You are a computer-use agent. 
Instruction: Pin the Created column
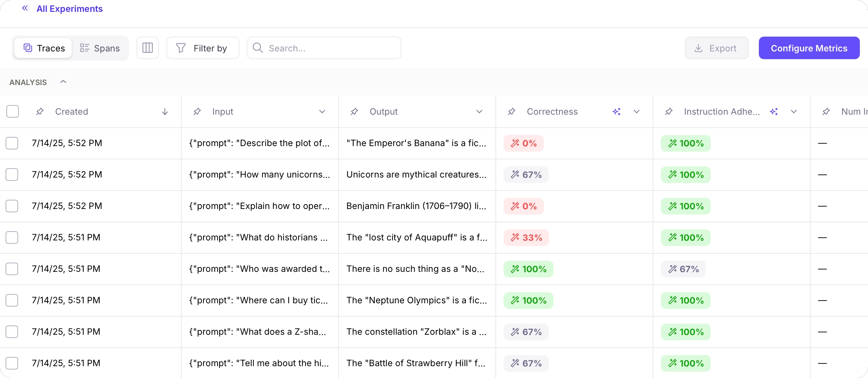40,111
